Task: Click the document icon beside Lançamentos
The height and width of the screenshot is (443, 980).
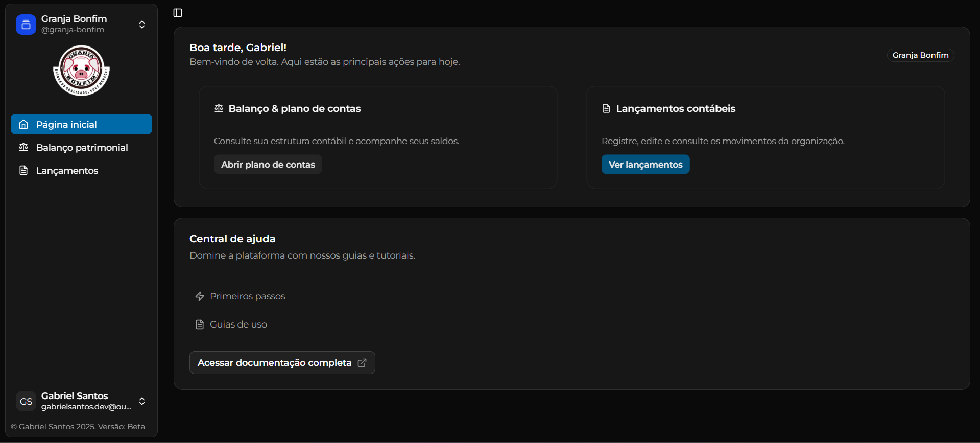Action: coord(23,170)
